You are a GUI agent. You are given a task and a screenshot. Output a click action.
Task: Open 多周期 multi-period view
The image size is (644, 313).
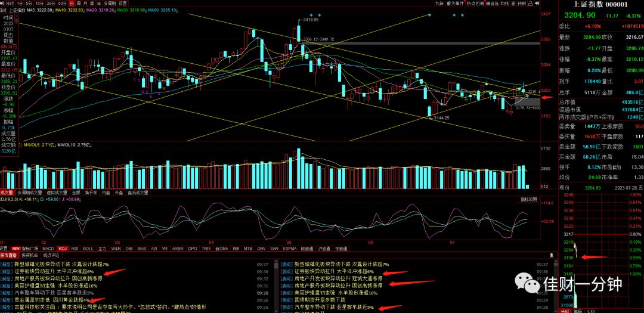pos(110,4)
